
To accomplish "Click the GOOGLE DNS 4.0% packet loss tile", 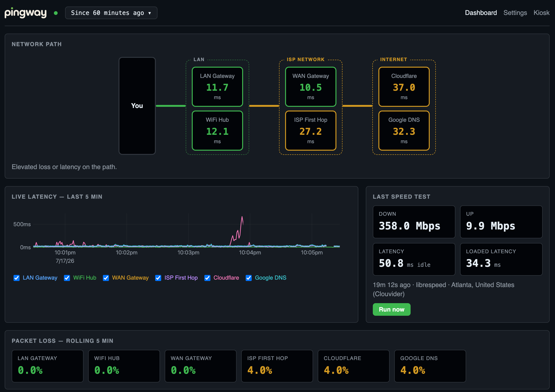I will point(430,366).
